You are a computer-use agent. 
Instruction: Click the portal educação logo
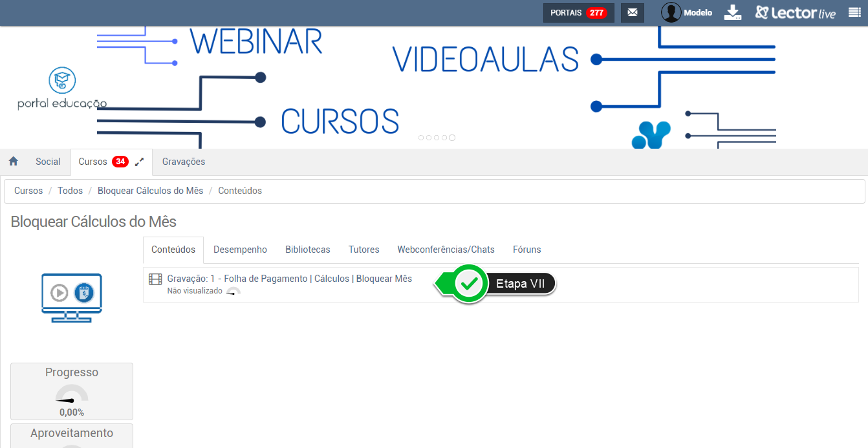(62, 89)
